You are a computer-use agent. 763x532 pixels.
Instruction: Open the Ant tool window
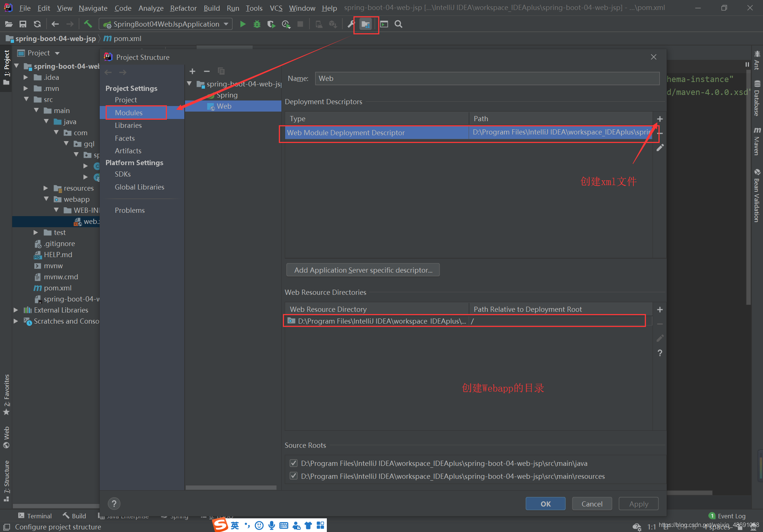757,60
